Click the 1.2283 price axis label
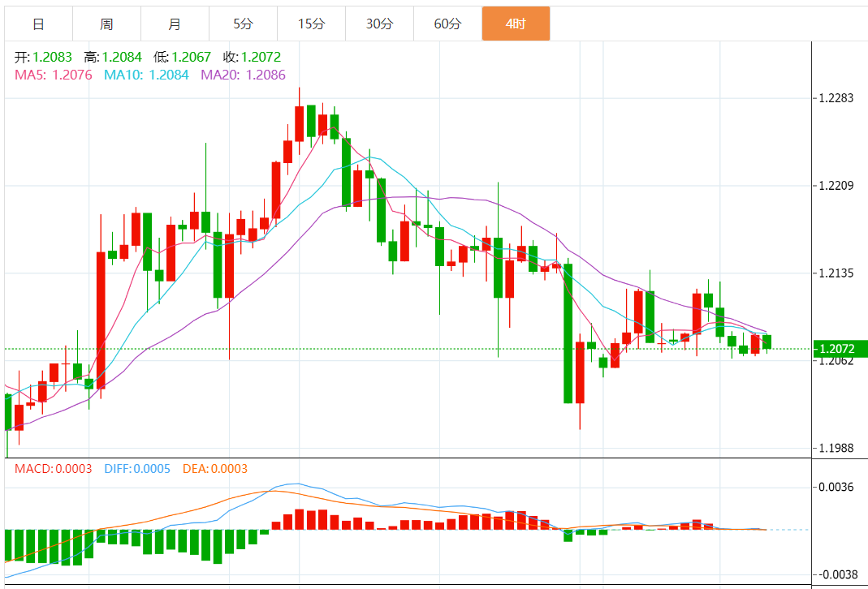This screenshot has height=589, width=868. coord(836,98)
